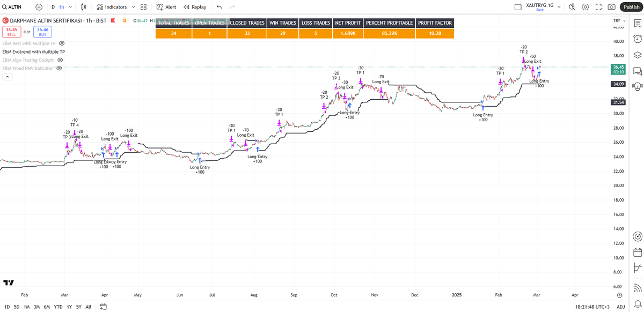Toggle visibility of E&M Best with Multiple TP
This screenshot has width=644, height=312.
tap(62, 43)
